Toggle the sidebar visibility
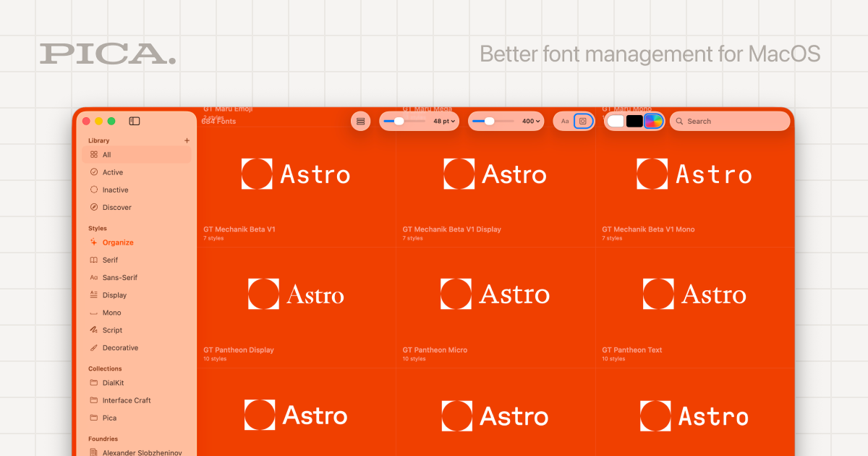The width and height of the screenshot is (868, 456). (135, 121)
